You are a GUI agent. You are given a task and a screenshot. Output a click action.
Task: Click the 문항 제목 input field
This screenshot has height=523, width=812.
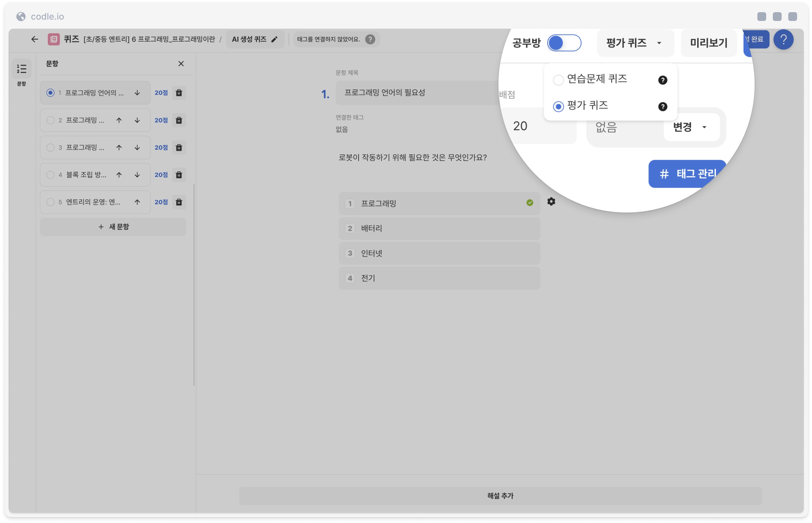coord(418,93)
